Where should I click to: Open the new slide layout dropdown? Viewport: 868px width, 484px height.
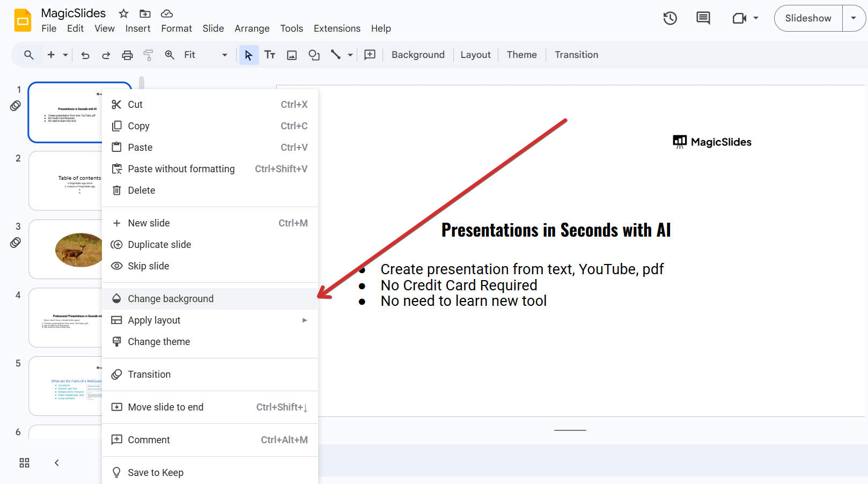(x=65, y=55)
